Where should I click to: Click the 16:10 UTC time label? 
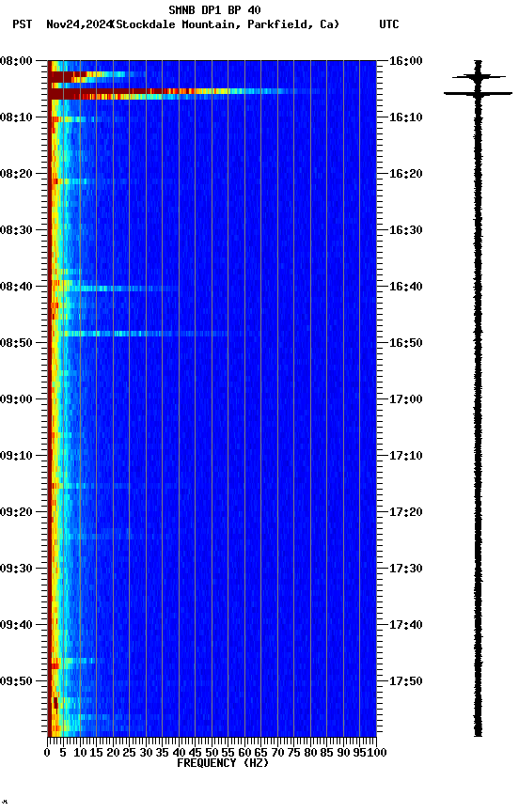pos(406,117)
